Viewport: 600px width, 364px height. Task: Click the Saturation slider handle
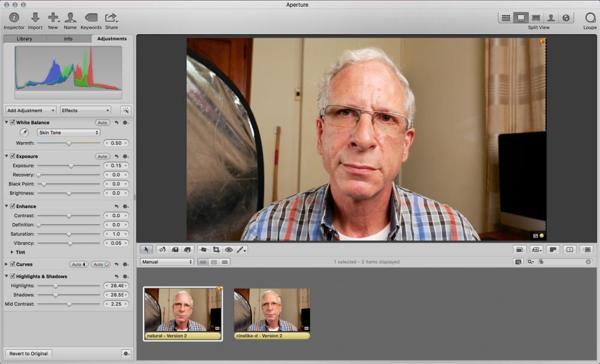pyautogui.click(x=68, y=234)
